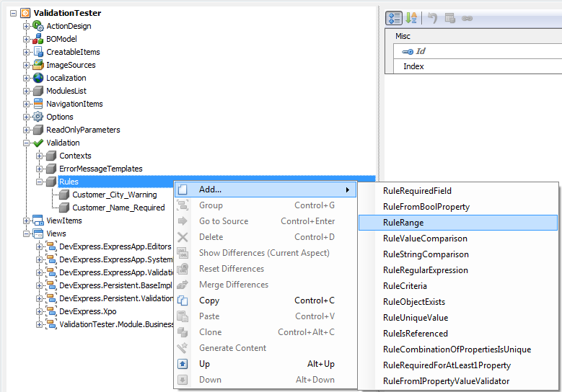Expand the Options node

[26, 117]
